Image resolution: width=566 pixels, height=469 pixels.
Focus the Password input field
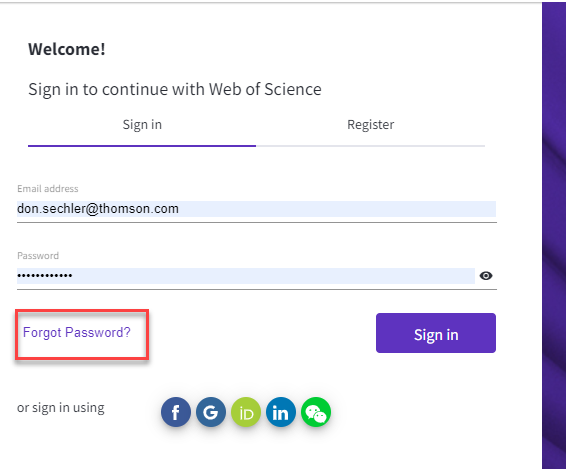pyautogui.click(x=246, y=276)
